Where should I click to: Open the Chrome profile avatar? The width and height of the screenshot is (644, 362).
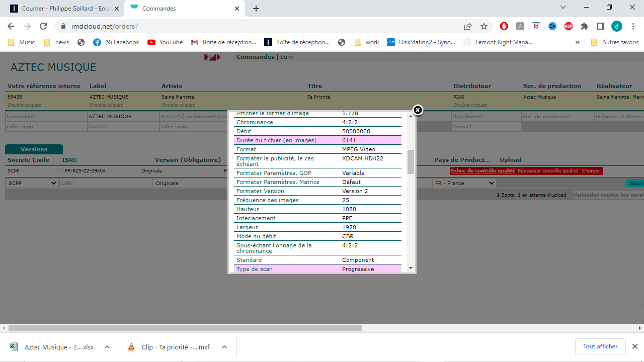(617, 26)
